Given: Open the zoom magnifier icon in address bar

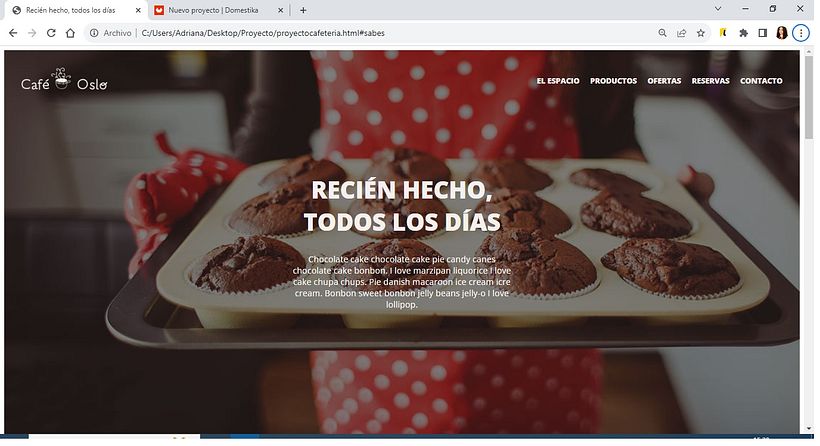Looking at the screenshot, I should 662,33.
